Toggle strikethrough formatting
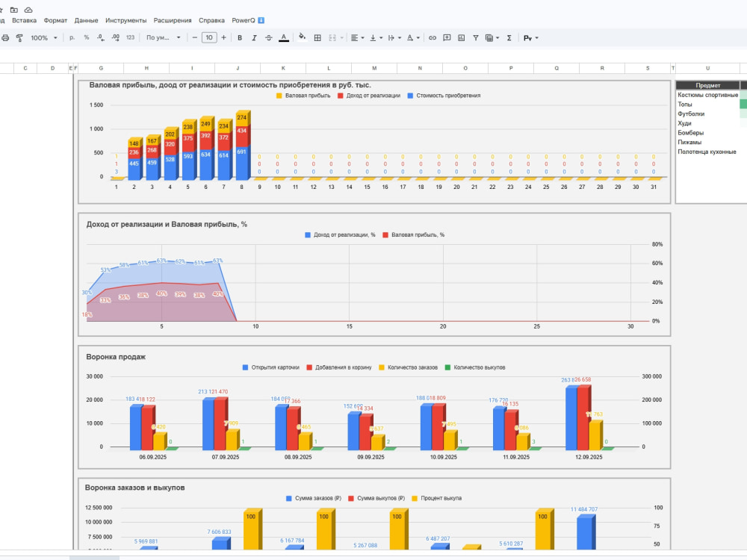The image size is (747, 560). pos(269,37)
